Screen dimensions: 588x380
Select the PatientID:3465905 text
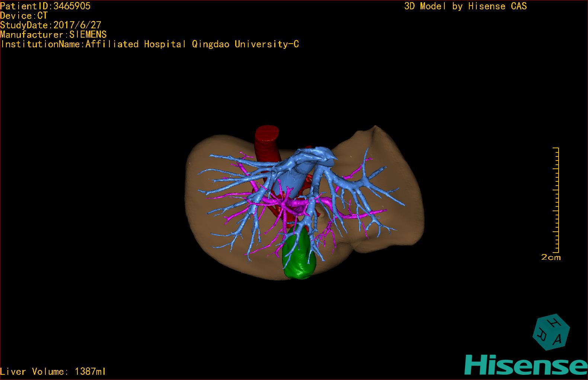[x=45, y=6]
